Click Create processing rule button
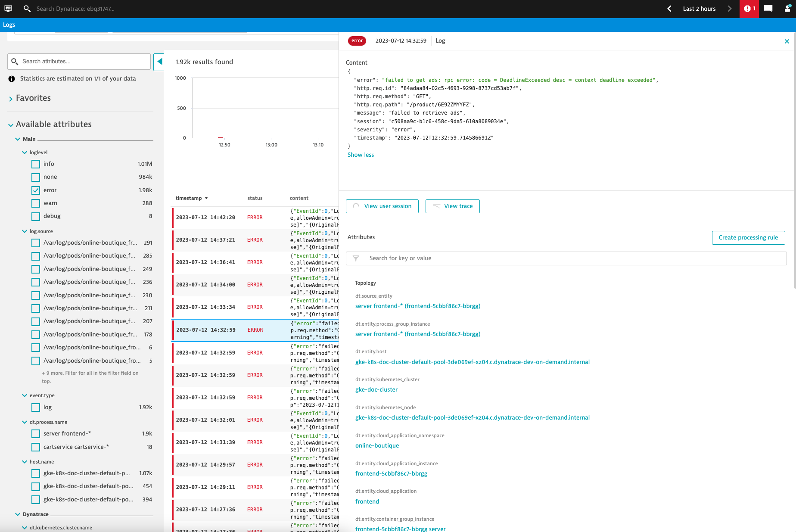 [x=748, y=238]
